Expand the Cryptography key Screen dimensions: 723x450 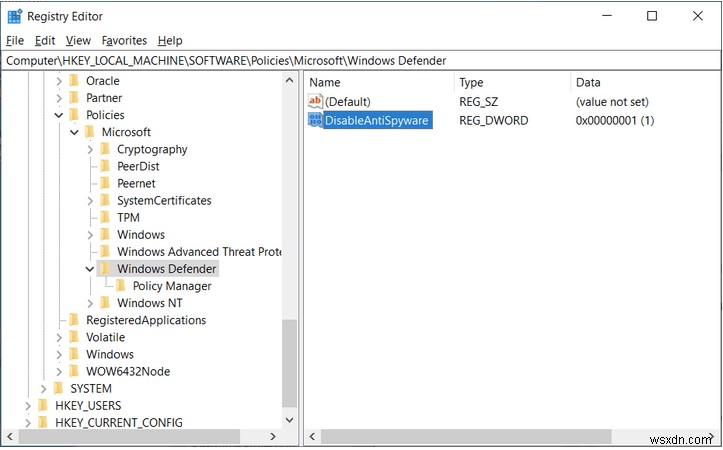tap(90, 149)
